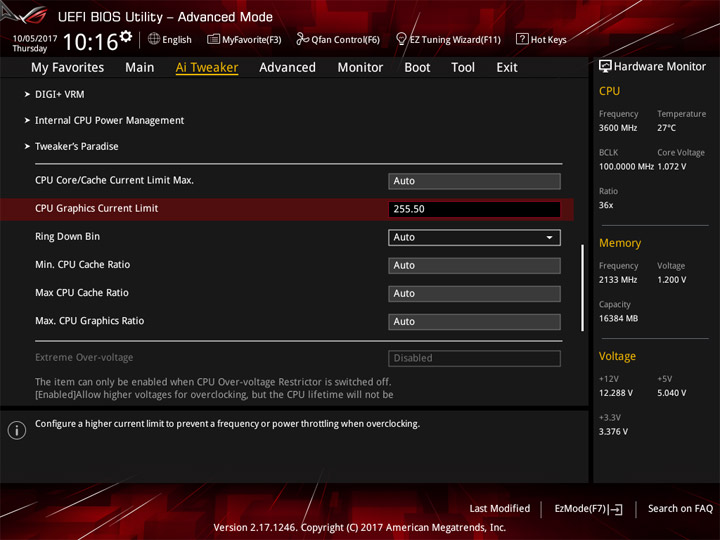Click Last Modified
The width and height of the screenshot is (720, 540).
pyautogui.click(x=500, y=508)
